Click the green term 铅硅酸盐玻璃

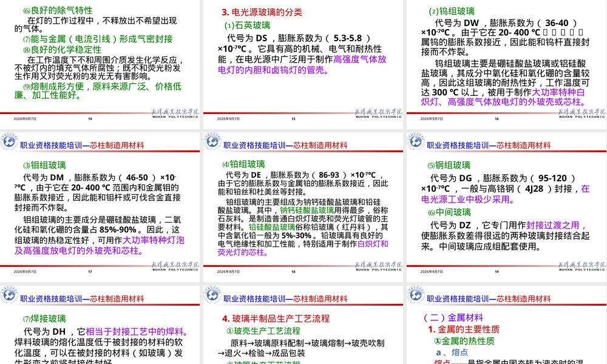(272, 227)
